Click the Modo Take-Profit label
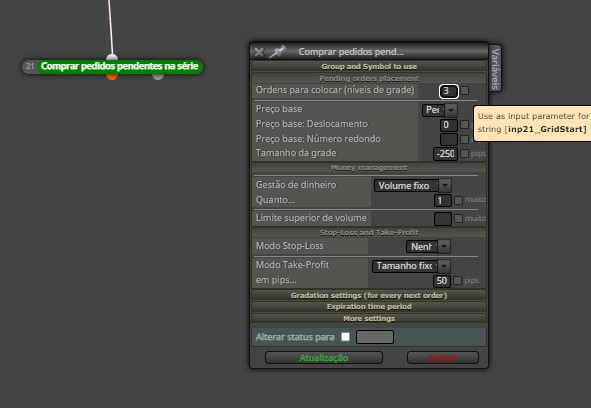Screen dimensions: 591x408 tap(292, 265)
